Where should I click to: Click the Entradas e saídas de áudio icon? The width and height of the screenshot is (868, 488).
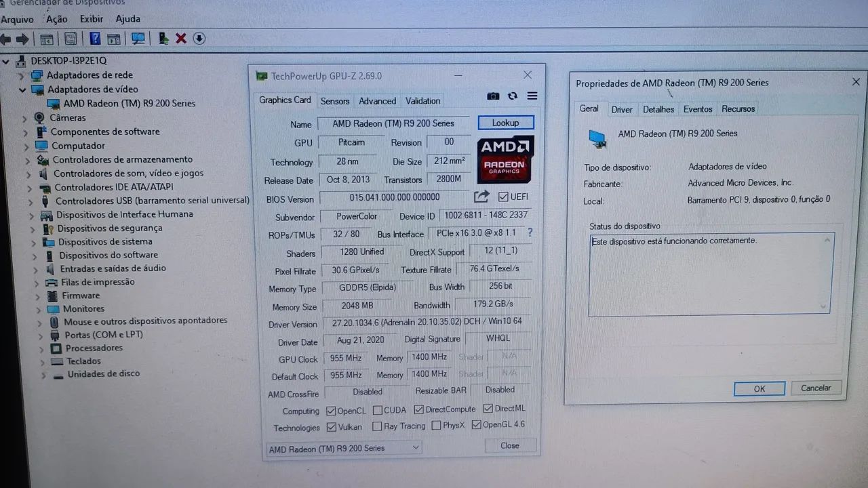tap(51, 268)
